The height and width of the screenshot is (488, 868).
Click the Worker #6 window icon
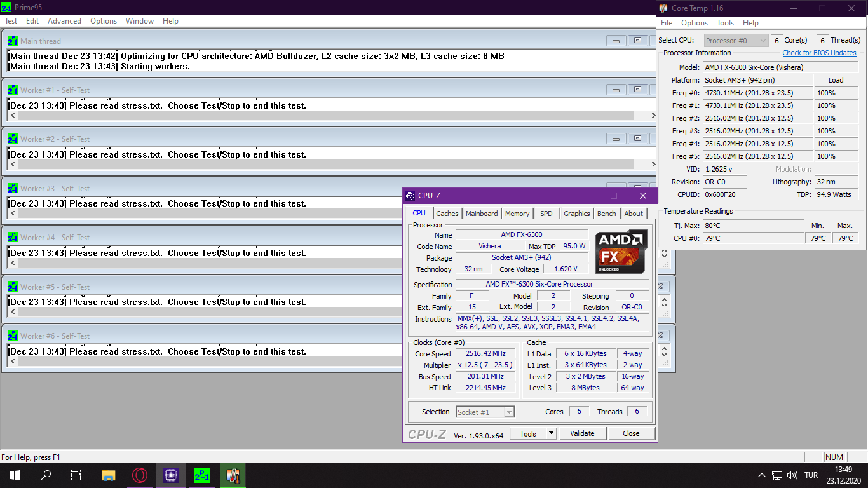click(x=13, y=335)
